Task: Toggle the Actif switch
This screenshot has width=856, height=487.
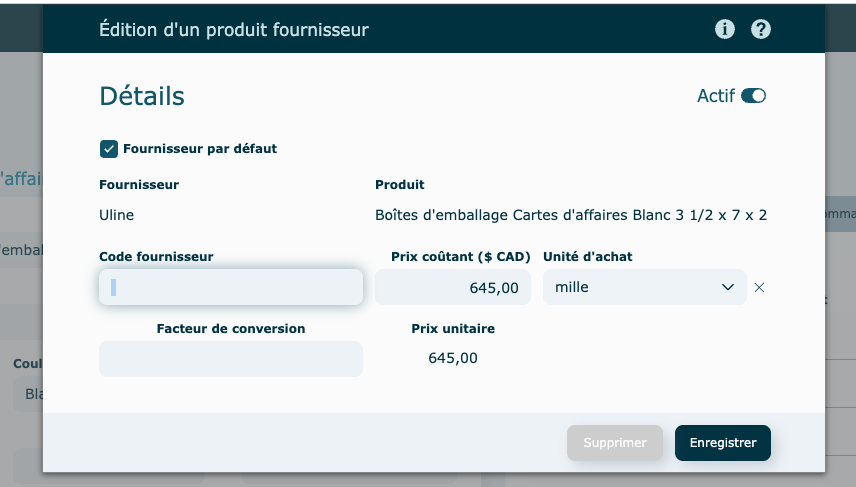Action: click(753, 96)
